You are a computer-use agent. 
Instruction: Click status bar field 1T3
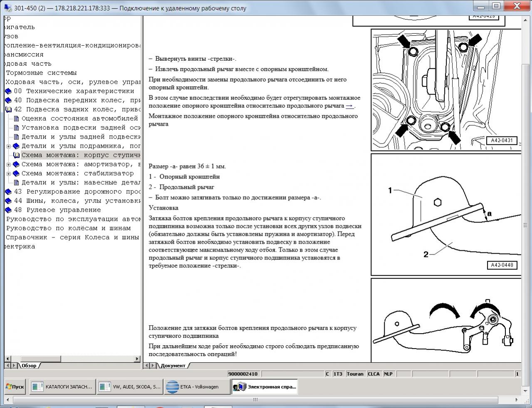tap(338, 374)
